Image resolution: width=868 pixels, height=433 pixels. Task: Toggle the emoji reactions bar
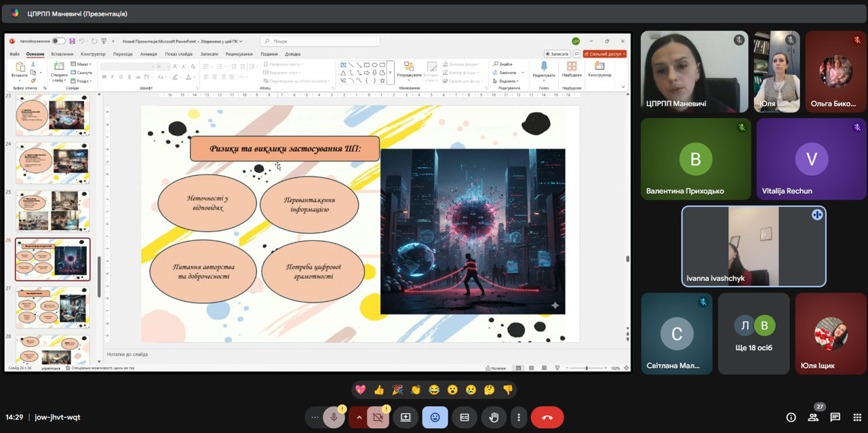click(435, 417)
